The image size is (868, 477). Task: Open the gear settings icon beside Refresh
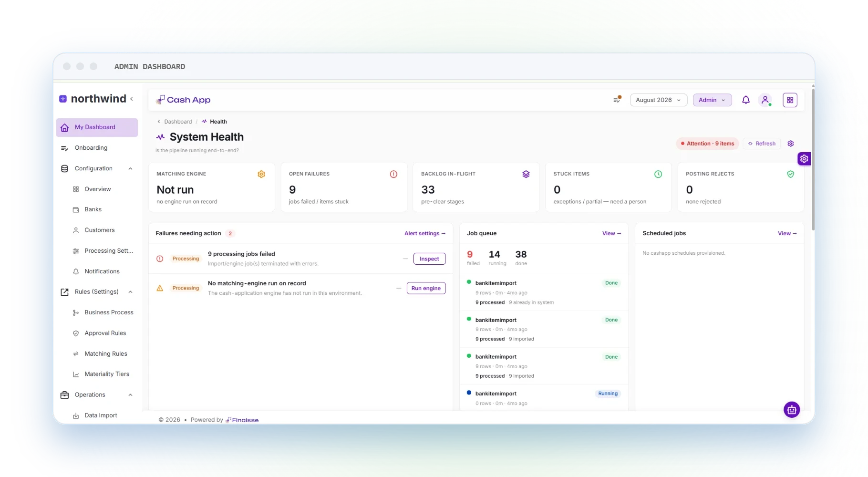(x=791, y=144)
